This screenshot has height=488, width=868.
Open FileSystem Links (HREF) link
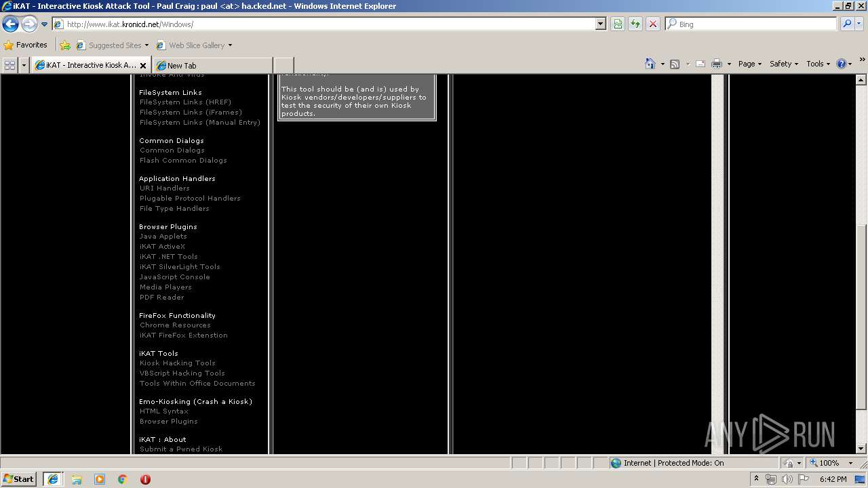point(185,102)
